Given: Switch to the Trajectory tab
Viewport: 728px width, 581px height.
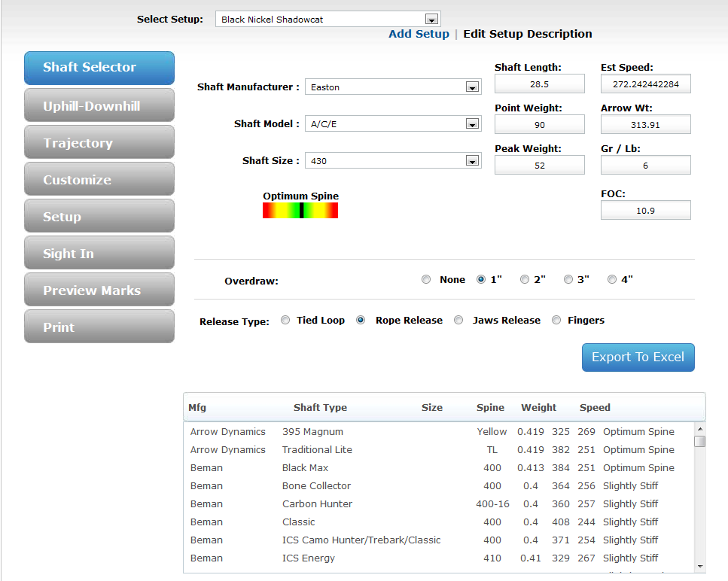Looking at the screenshot, I should (99, 142).
